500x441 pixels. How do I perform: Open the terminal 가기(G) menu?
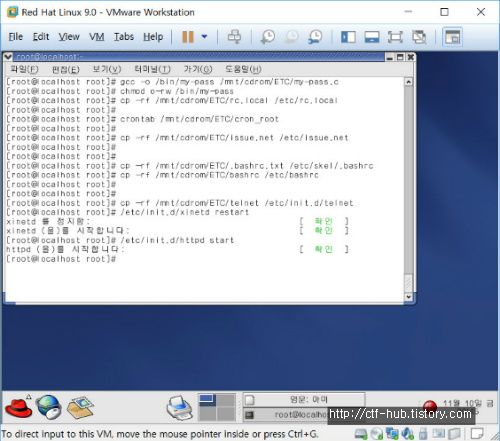point(198,69)
